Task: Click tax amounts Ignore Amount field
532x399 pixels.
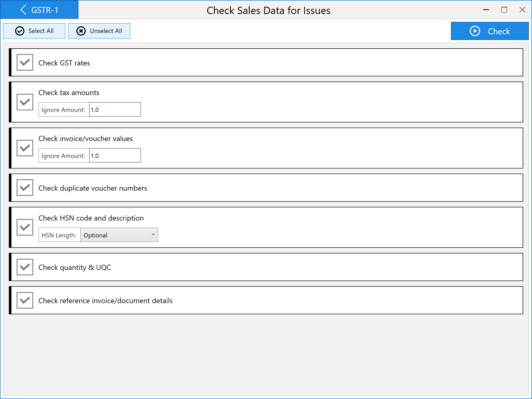Action: click(x=115, y=110)
